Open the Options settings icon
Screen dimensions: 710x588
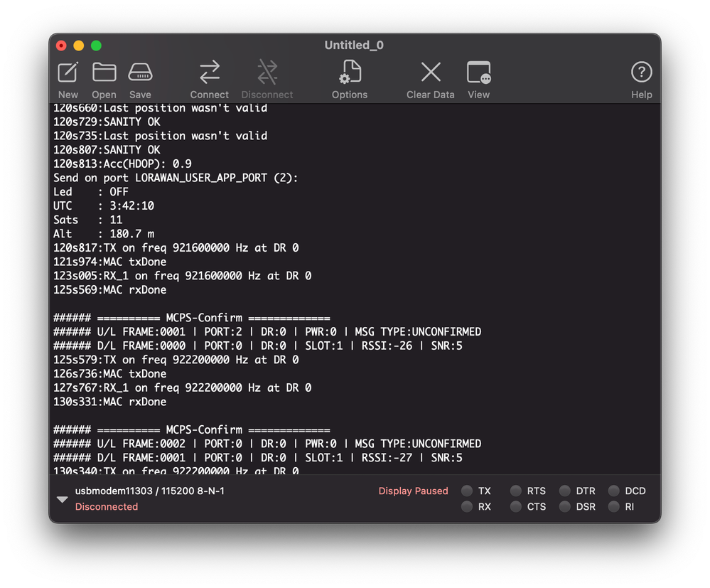click(350, 80)
